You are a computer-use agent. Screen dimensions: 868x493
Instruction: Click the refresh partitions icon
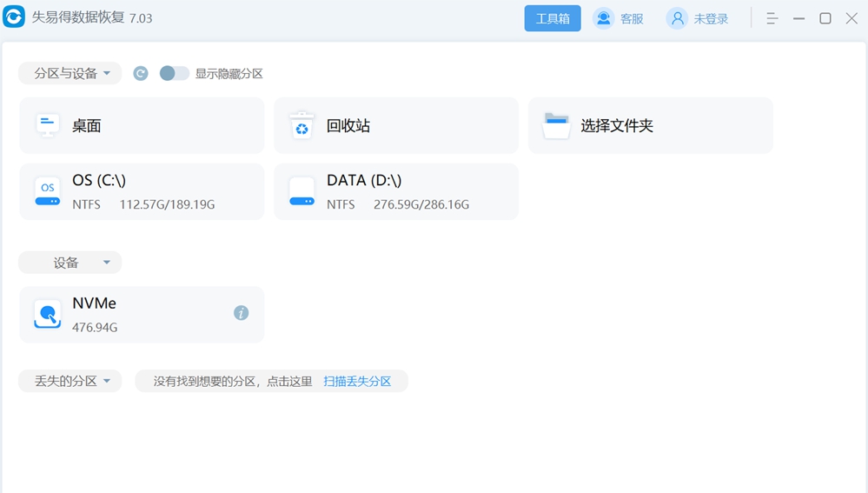(141, 73)
